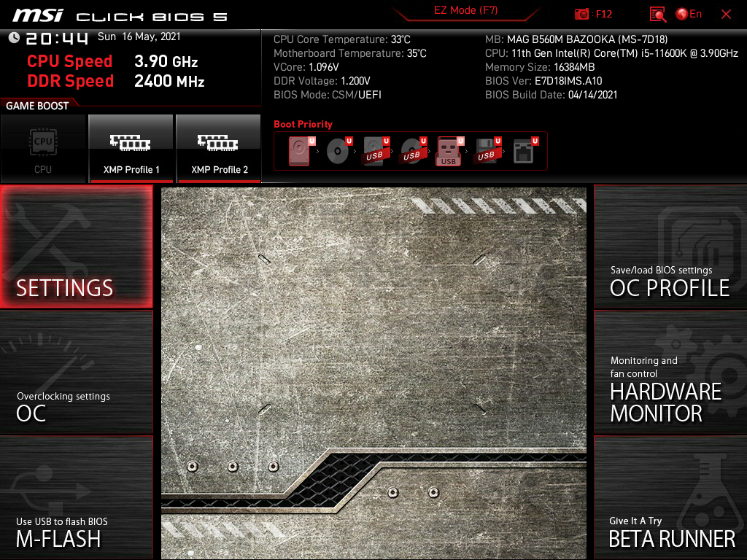The image size is (747, 560).
Task: Select the USB hard disk boot device icon
Action: pos(376,151)
